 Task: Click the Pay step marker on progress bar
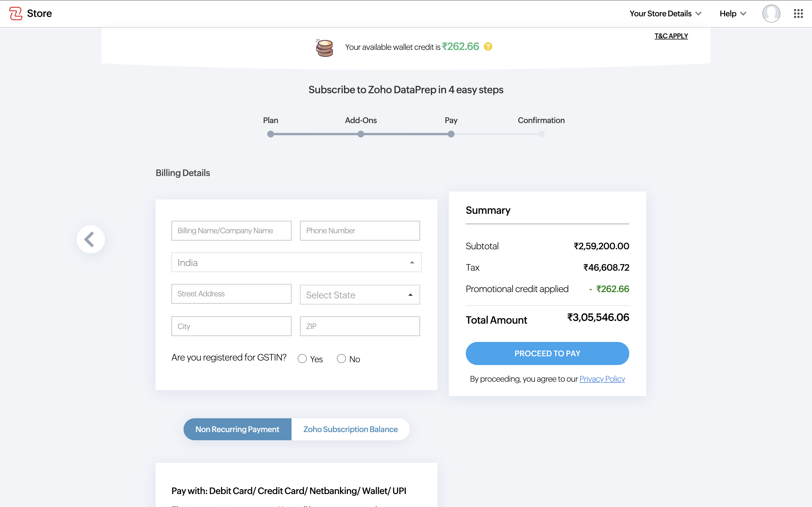[x=451, y=134]
